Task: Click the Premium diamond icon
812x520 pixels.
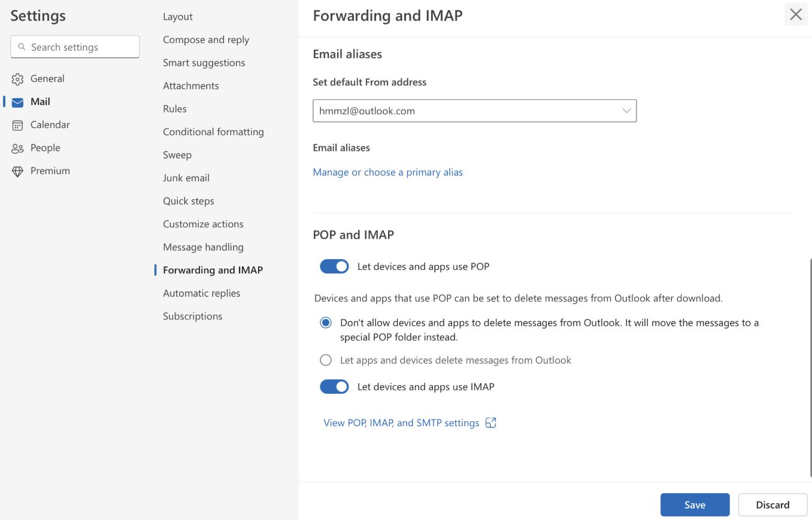Action: click(x=17, y=171)
